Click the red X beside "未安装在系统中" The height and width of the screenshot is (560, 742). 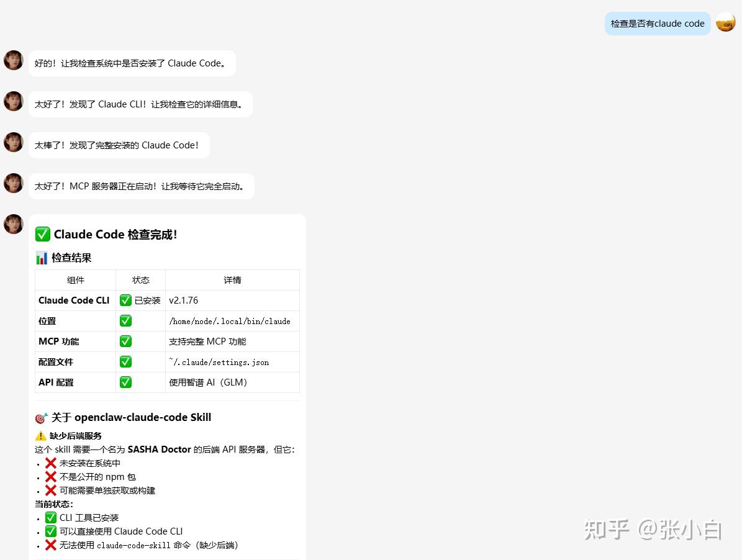point(51,463)
